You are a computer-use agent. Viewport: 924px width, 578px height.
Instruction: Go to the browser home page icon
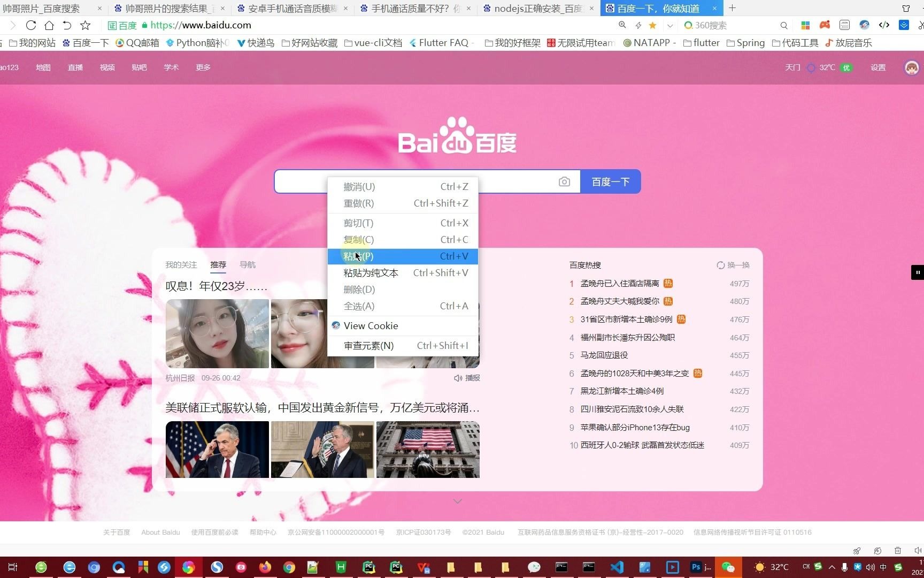click(49, 25)
